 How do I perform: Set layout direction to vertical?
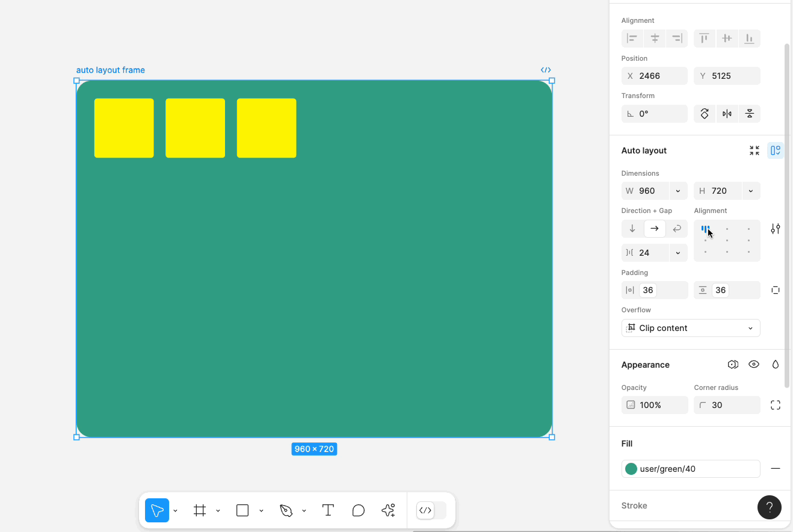(632, 229)
